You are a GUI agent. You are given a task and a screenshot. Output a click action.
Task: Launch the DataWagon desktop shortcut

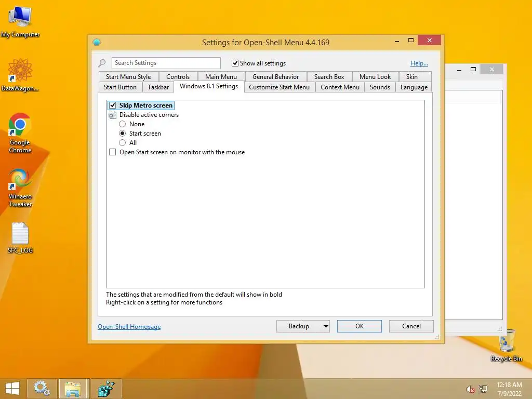tap(20, 75)
